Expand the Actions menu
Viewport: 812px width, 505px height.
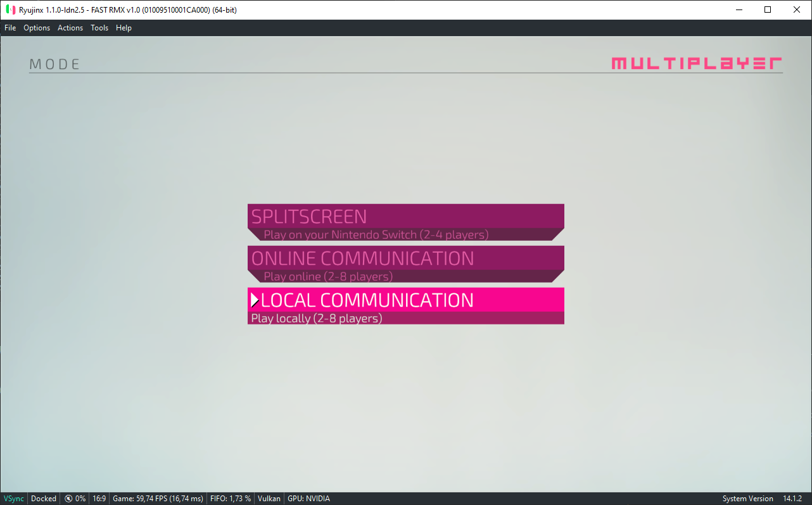pyautogui.click(x=70, y=28)
